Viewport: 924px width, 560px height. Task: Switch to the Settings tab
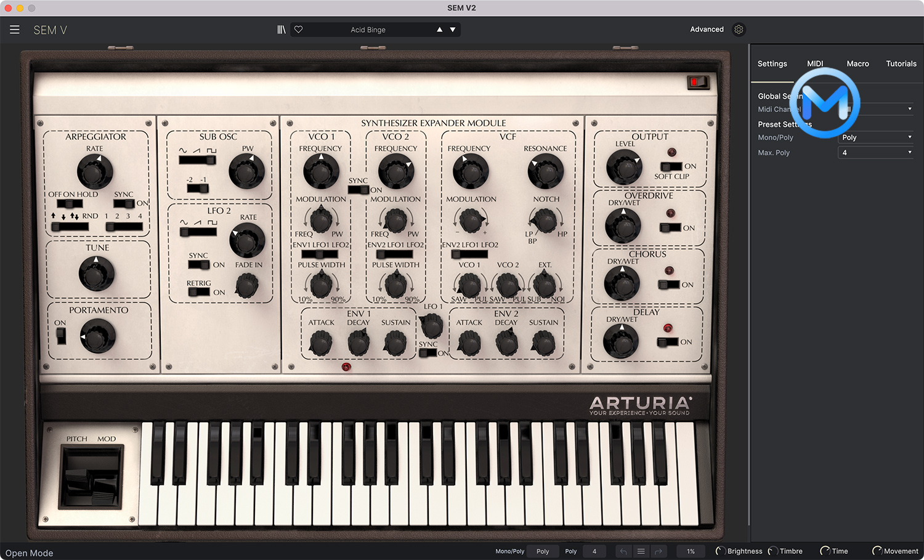(772, 63)
